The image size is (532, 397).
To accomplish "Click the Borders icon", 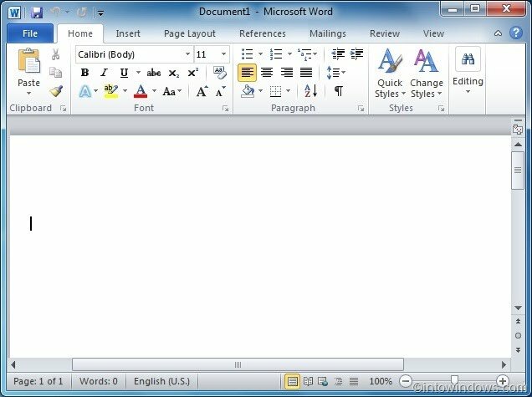I will pyautogui.click(x=275, y=91).
